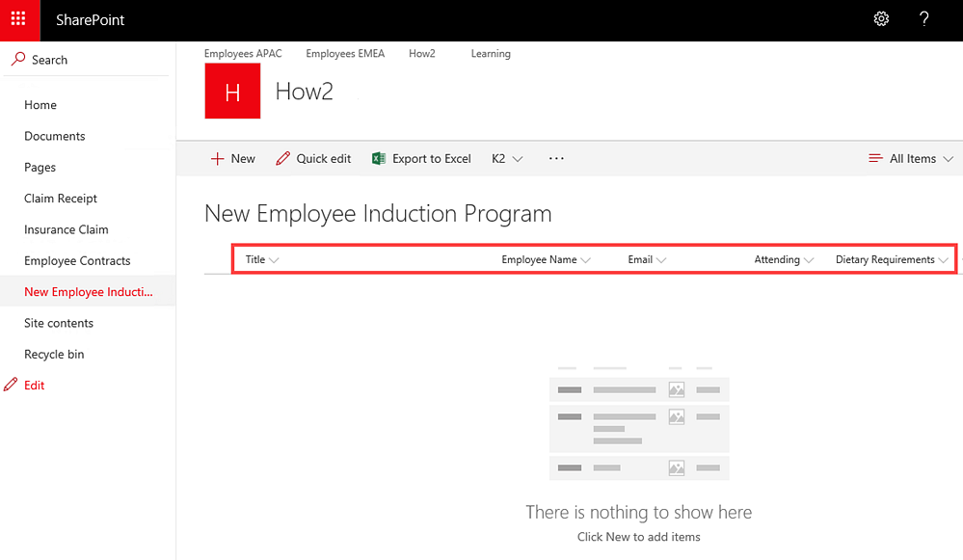
Task: Open the Dietary Requirements column menu
Action: point(892,260)
